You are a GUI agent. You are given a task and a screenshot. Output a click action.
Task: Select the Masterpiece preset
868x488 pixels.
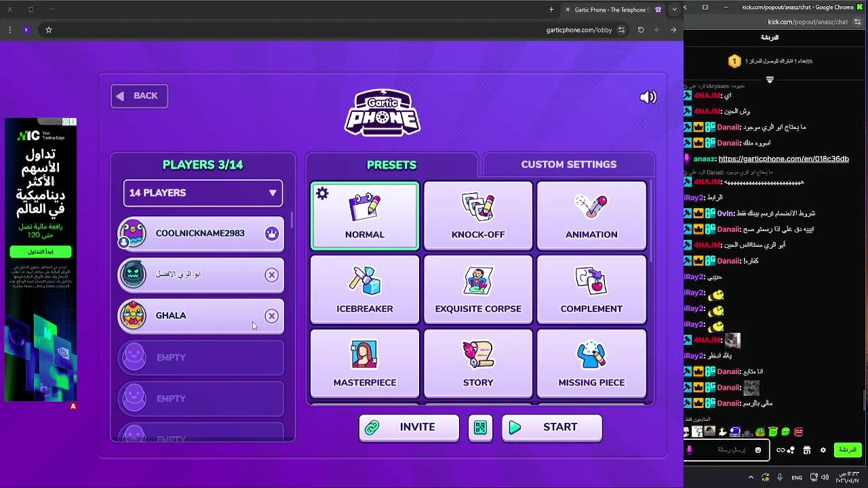click(365, 363)
